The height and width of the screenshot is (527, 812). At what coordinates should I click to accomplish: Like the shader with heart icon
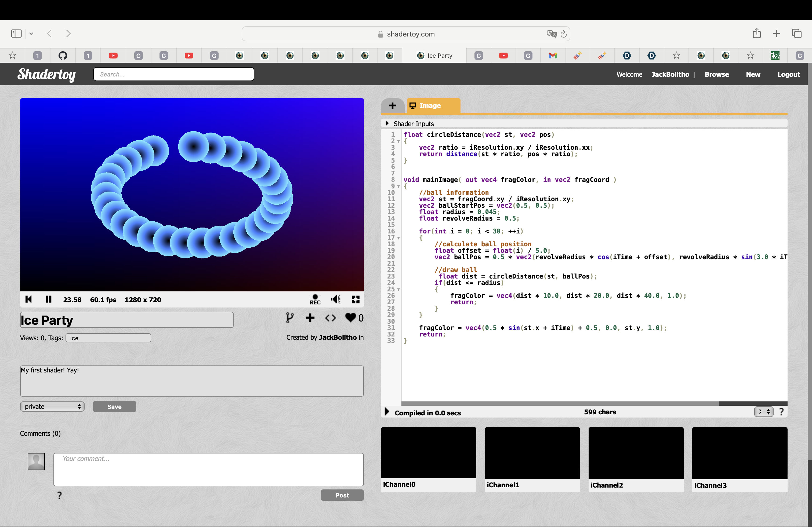[x=350, y=318]
